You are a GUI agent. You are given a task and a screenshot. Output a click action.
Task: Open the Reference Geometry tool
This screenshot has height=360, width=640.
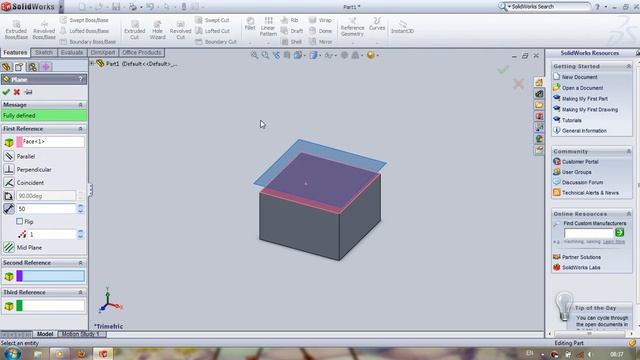click(352, 27)
